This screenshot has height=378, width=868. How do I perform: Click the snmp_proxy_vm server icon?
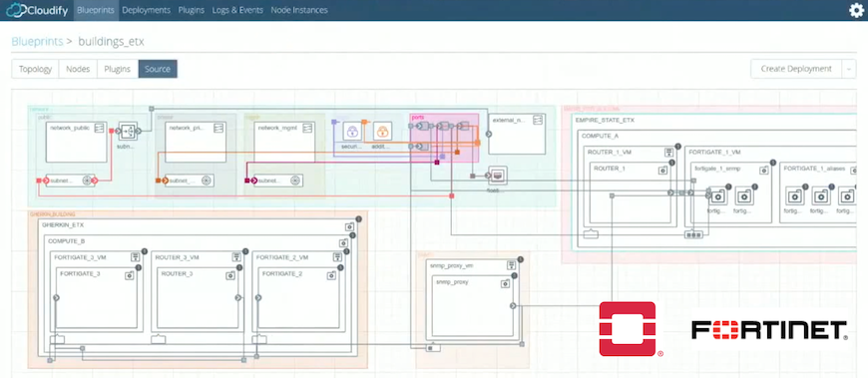tap(511, 265)
